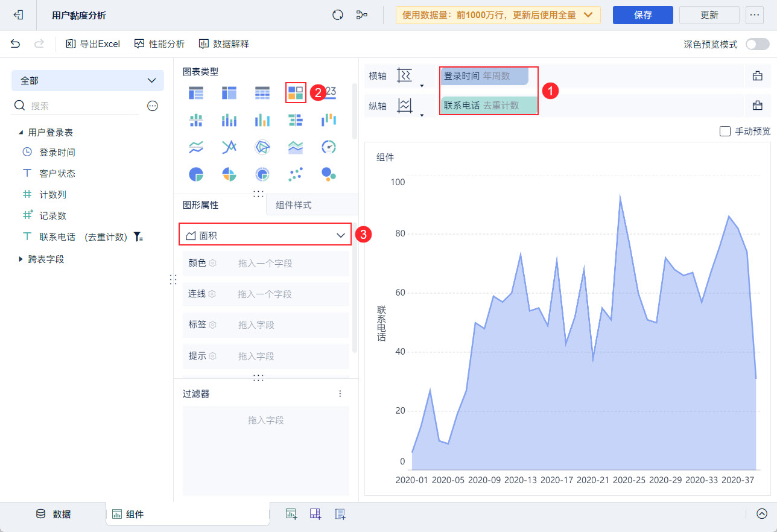Click the 更新 button

coord(709,15)
